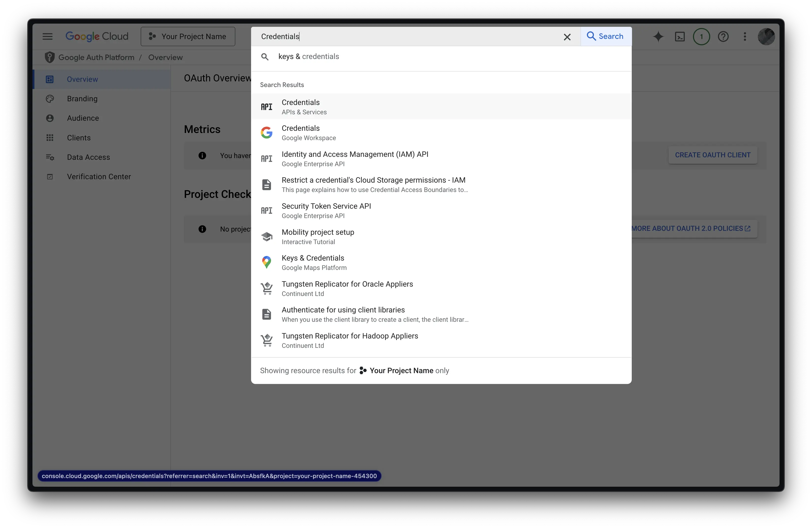Image resolution: width=812 pixels, height=528 pixels.
Task: Select the 'keys & credentials' search suggestion
Action: tap(441, 57)
